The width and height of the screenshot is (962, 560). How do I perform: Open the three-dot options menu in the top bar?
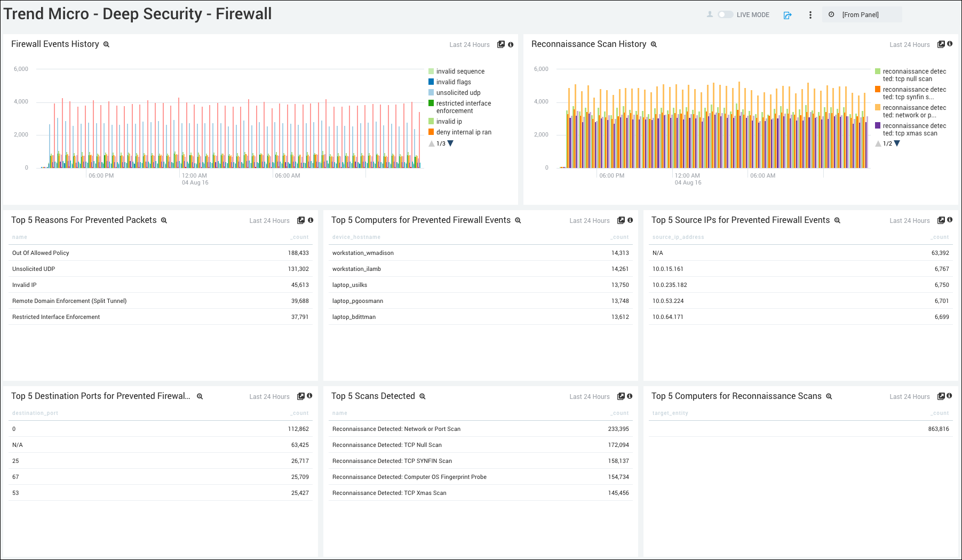pos(810,15)
